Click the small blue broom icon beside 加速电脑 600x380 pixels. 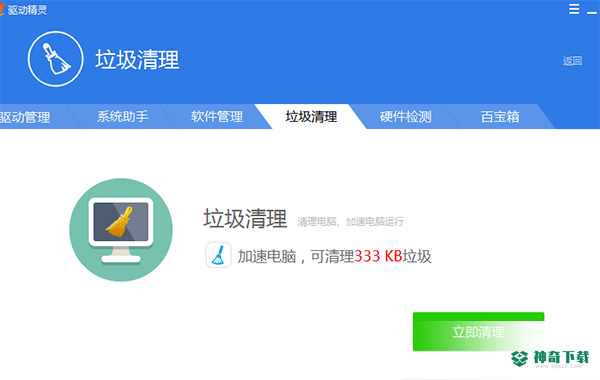tap(218, 255)
